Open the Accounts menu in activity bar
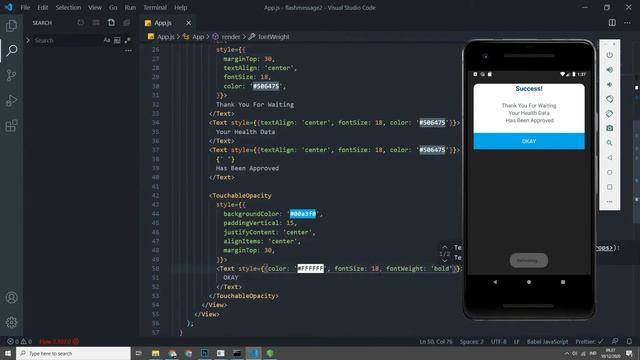640x360 pixels. [11, 298]
